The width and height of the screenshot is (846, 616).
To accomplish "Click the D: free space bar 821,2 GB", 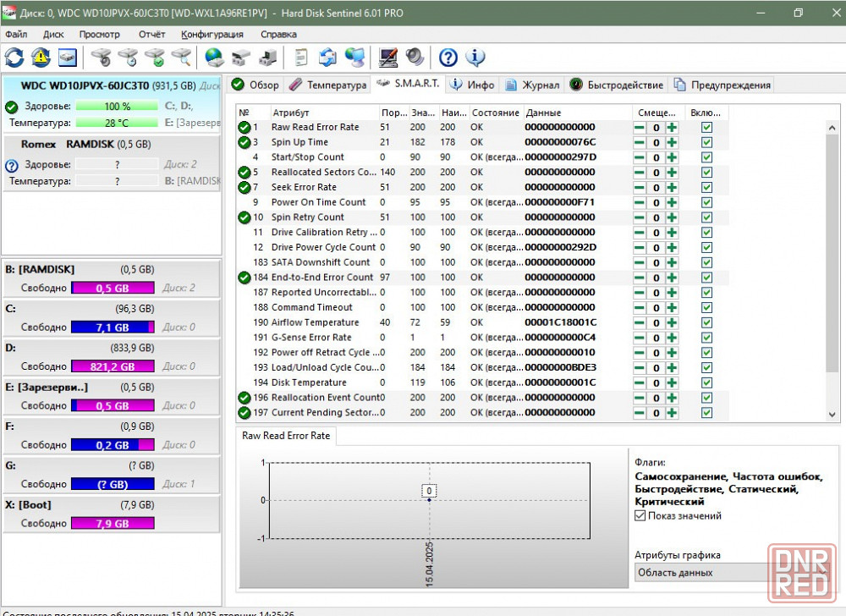I will pyautogui.click(x=113, y=366).
